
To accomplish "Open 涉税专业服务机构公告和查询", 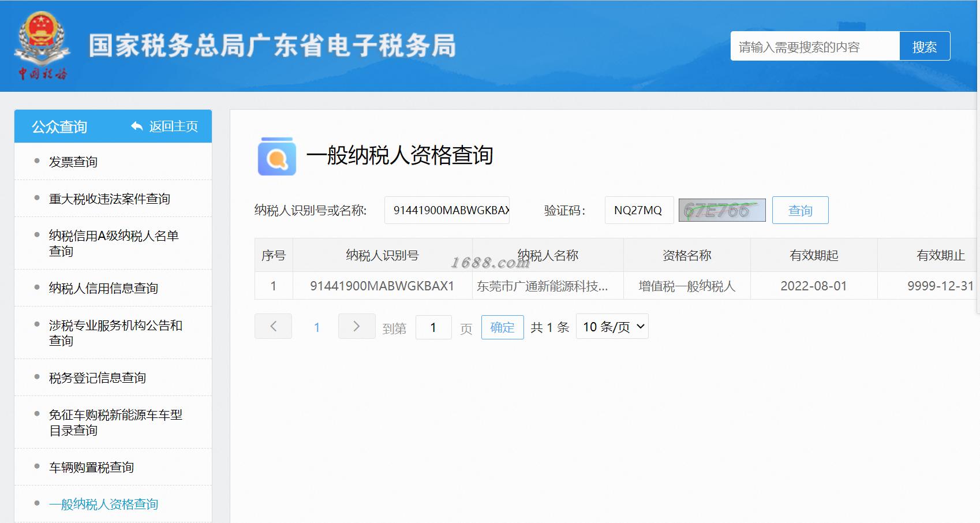I will 115,333.
